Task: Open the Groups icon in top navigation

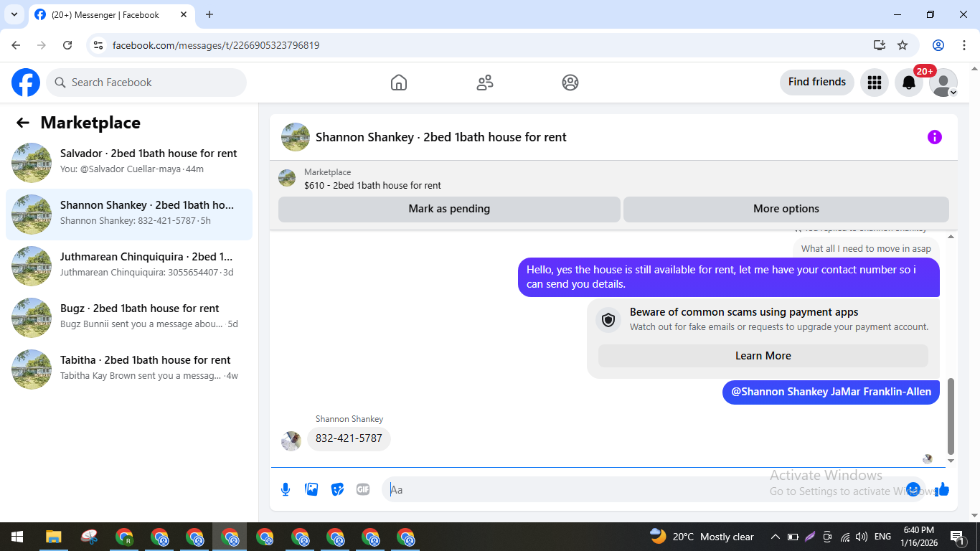Action: 570,83
